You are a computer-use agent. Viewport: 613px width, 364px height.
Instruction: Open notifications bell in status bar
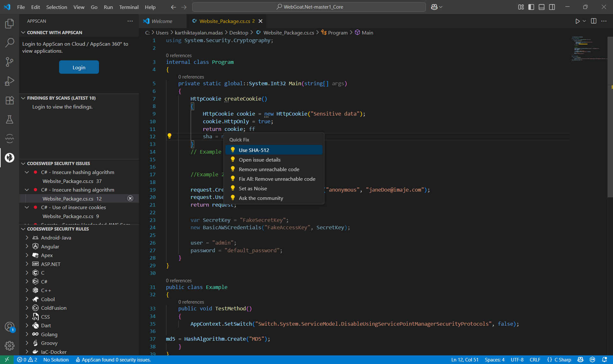point(604,360)
